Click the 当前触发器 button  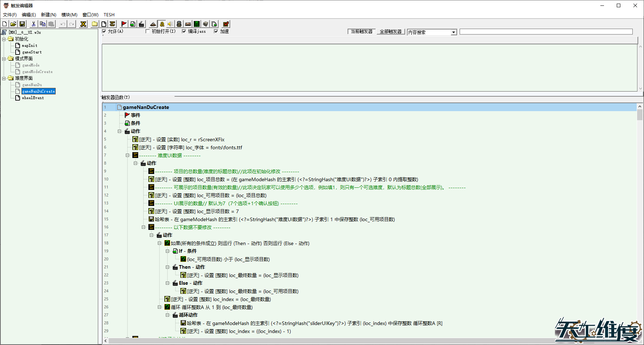361,32
